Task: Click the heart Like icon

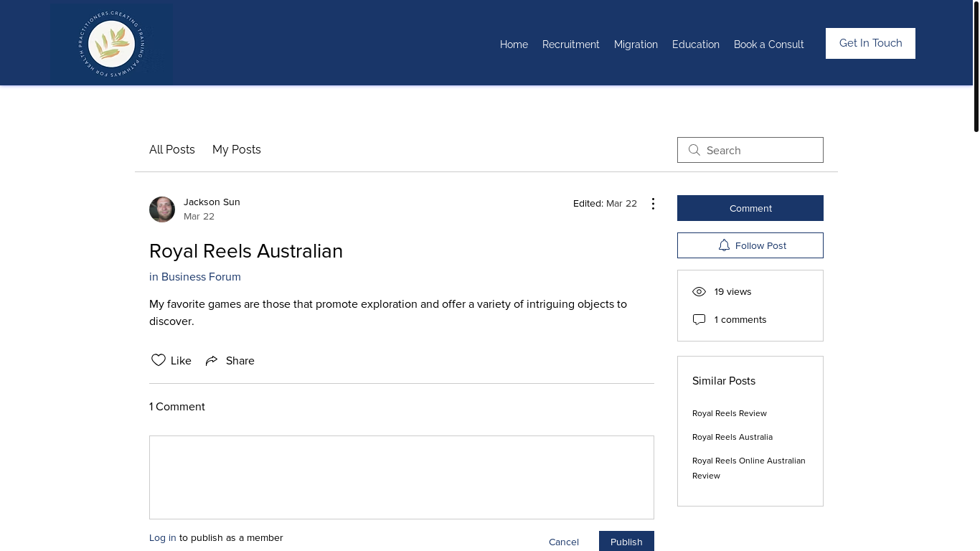Action: point(159,360)
